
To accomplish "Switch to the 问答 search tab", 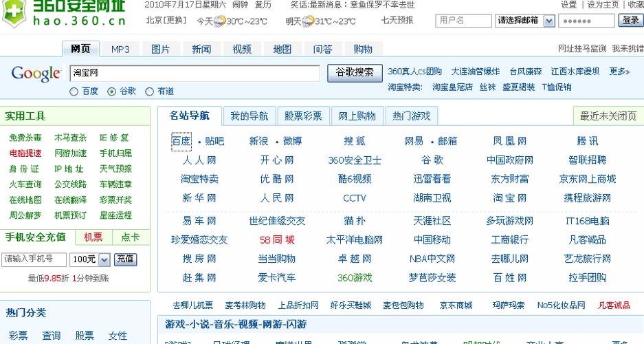I will coord(322,50).
